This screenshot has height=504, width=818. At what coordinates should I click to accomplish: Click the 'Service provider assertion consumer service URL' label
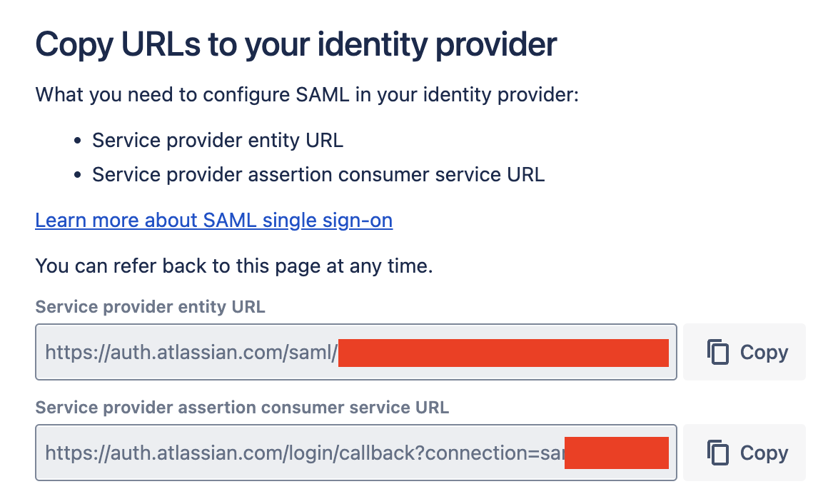242,407
